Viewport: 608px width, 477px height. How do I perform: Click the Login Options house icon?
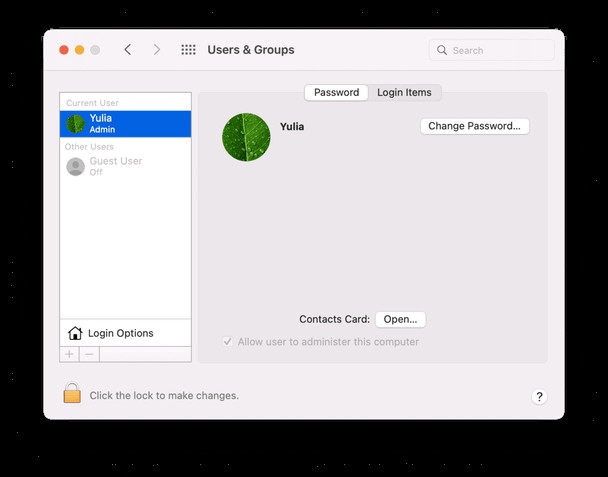tap(75, 333)
